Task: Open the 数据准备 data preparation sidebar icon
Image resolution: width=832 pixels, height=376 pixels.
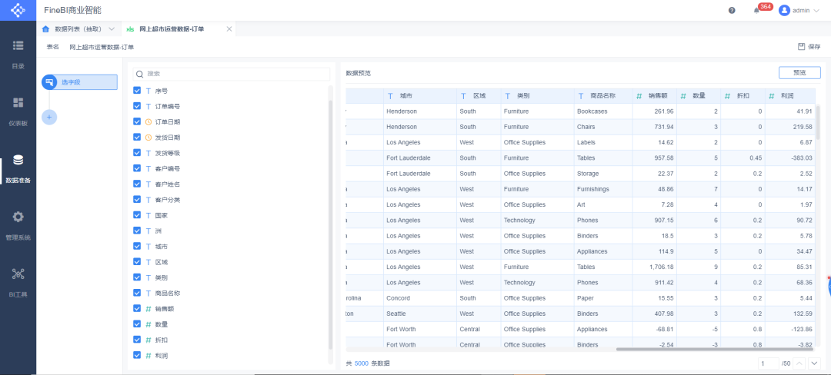Action: tap(18, 160)
